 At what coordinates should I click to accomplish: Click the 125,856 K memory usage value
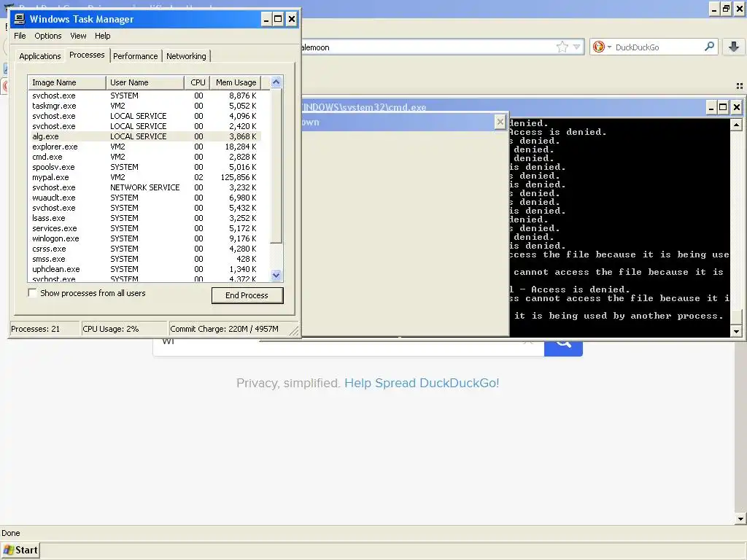click(x=239, y=177)
